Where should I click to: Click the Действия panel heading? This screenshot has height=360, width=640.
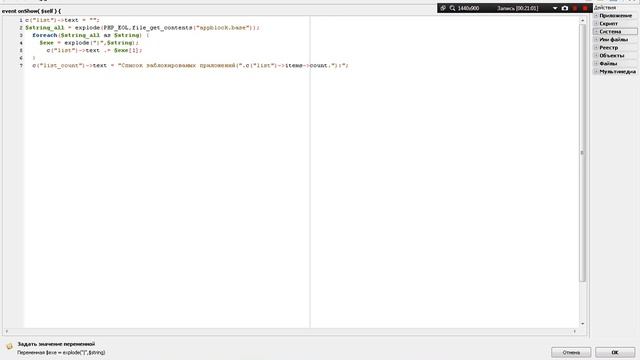tap(605, 8)
